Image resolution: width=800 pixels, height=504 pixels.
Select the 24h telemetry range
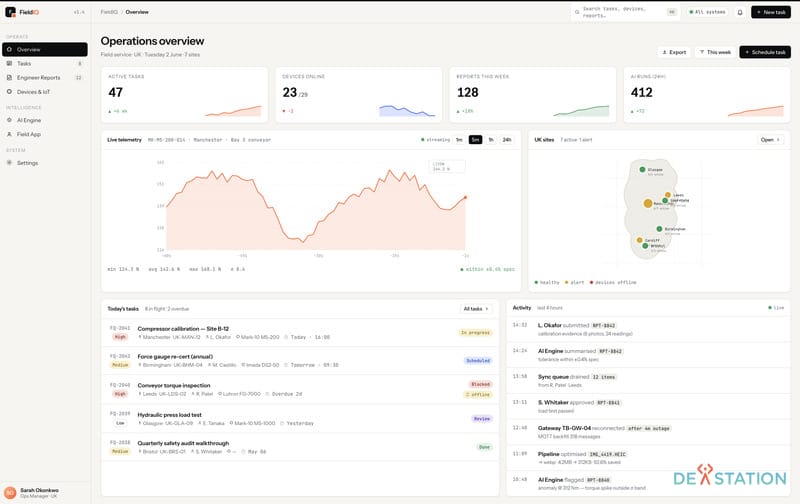507,140
